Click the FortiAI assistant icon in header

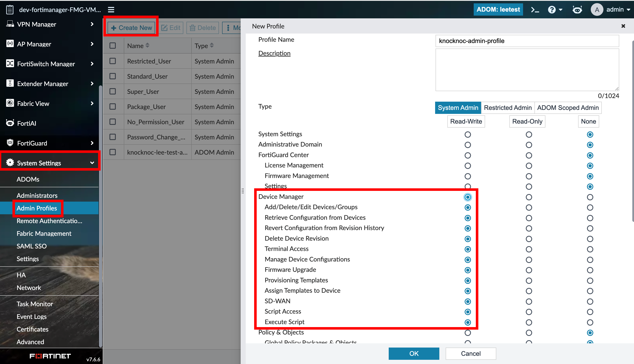(577, 9)
